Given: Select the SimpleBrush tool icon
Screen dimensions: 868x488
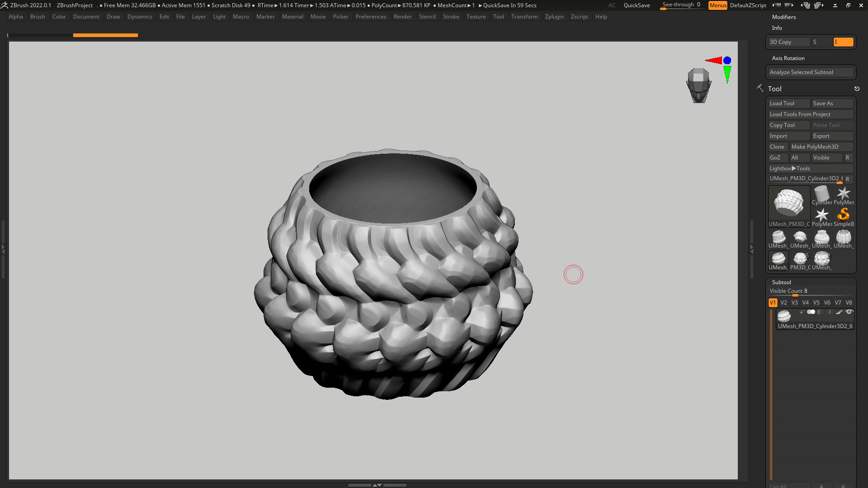Looking at the screenshot, I should (x=843, y=216).
